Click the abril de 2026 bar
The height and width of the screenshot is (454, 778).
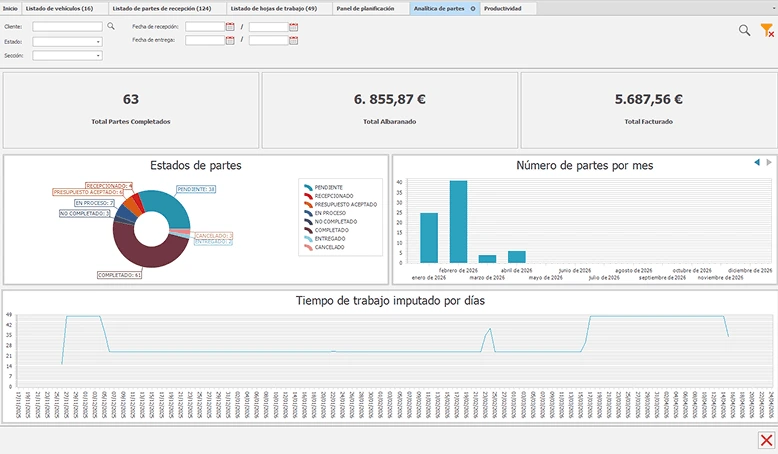(517, 257)
